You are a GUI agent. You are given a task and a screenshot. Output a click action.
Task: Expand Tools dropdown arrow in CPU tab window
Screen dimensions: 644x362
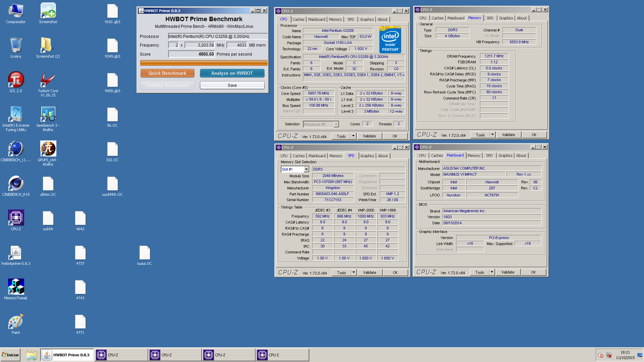pyautogui.click(x=353, y=136)
